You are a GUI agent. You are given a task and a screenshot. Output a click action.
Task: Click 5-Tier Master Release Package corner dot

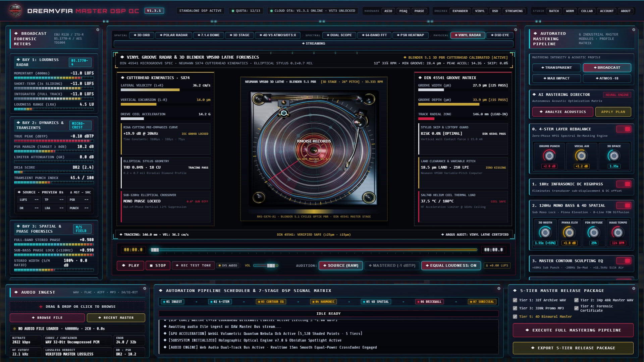pyautogui.click(x=634, y=288)
